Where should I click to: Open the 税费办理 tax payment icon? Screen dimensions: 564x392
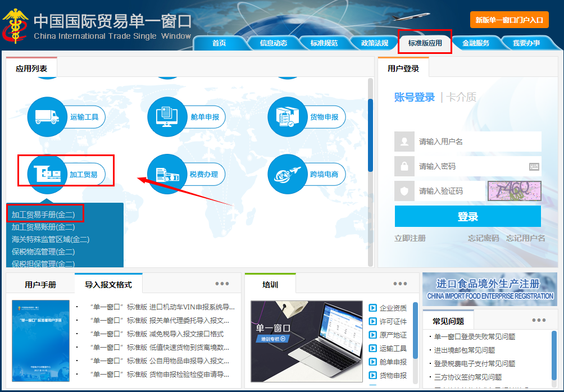[x=167, y=174]
